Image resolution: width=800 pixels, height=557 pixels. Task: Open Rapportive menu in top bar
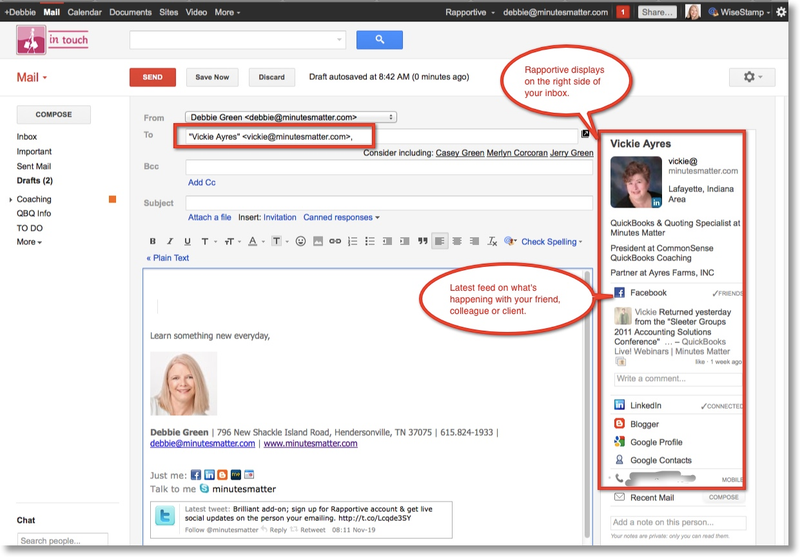(470, 12)
